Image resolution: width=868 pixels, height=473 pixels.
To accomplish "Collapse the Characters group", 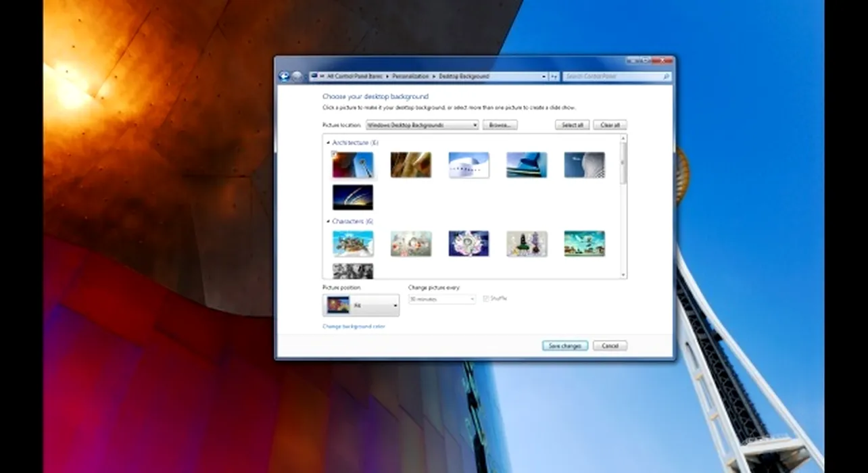I will point(329,222).
